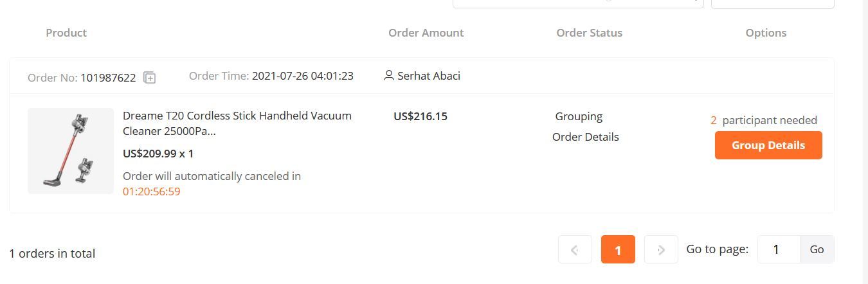Select the Order Status column header
Screen dimensions: 868x284
click(589, 33)
